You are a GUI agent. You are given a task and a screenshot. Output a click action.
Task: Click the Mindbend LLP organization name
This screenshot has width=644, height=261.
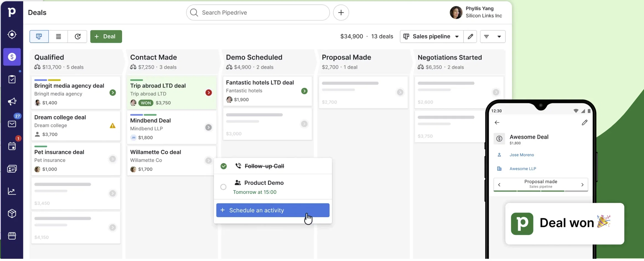coord(146,129)
